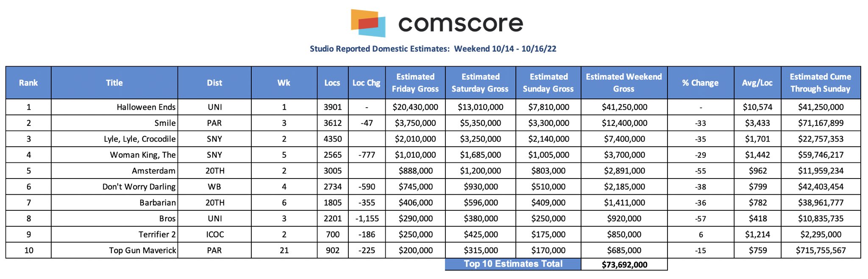Click the Avg/Loc column header

coord(757,83)
